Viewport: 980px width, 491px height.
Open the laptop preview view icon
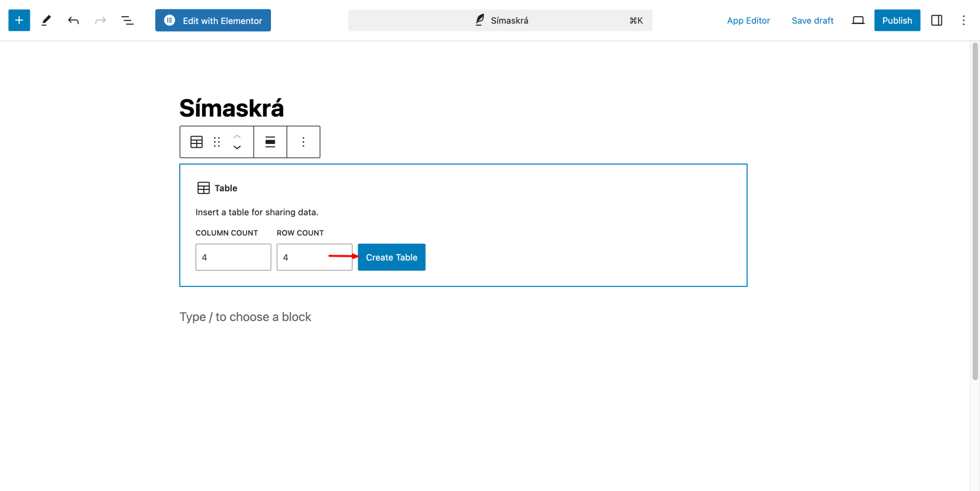pyautogui.click(x=858, y=21)
